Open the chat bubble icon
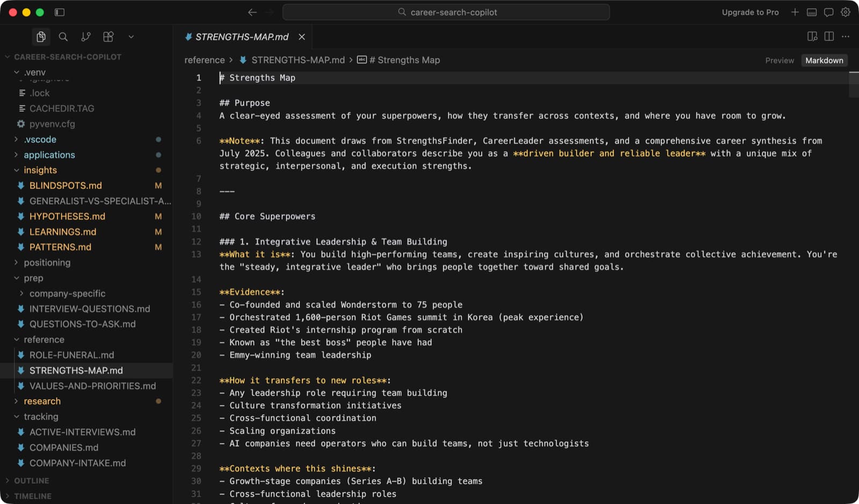 [829, 12]
